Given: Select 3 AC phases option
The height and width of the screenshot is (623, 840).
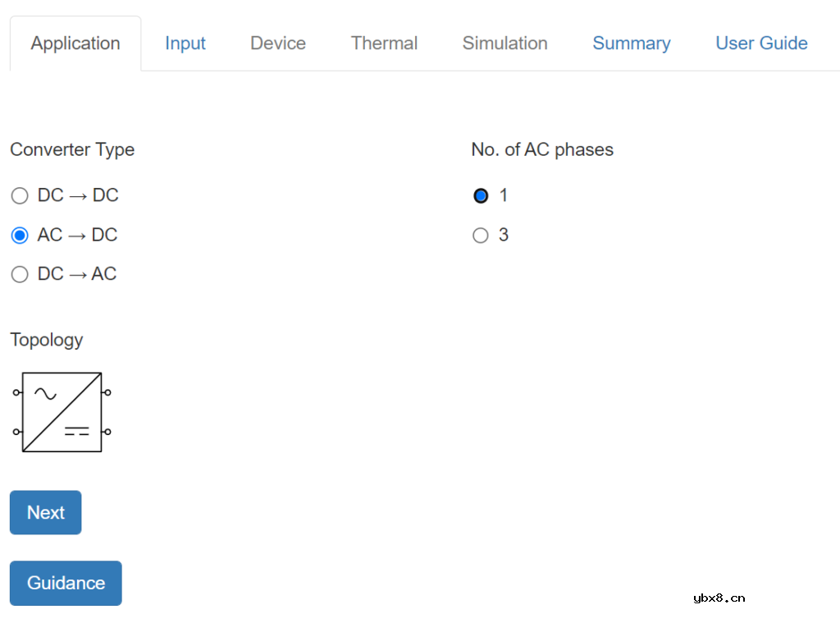Looking at the screenshot, I should pos(481,236).
